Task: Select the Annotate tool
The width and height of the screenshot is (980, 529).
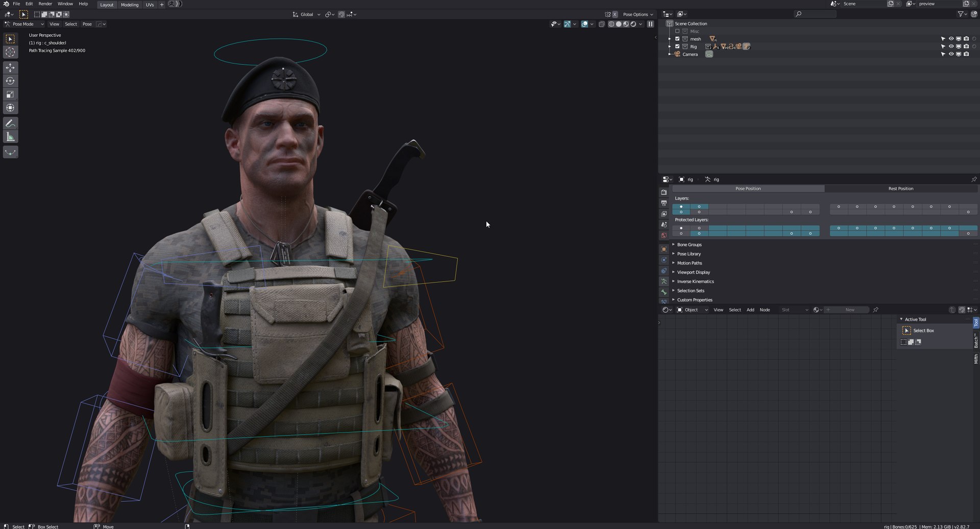Action: click(x=10, y=124)
